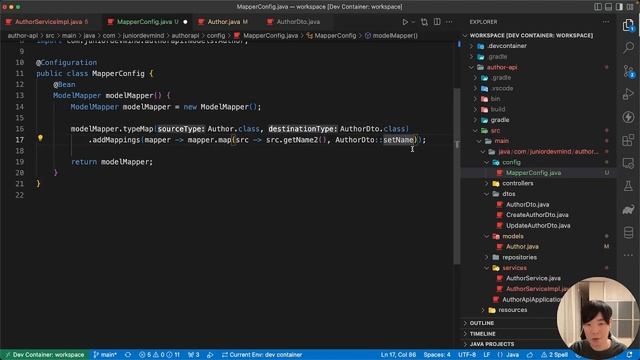Open errors and warnings count in status bar
Screen dimensions: 640x360
click(159, 355)
